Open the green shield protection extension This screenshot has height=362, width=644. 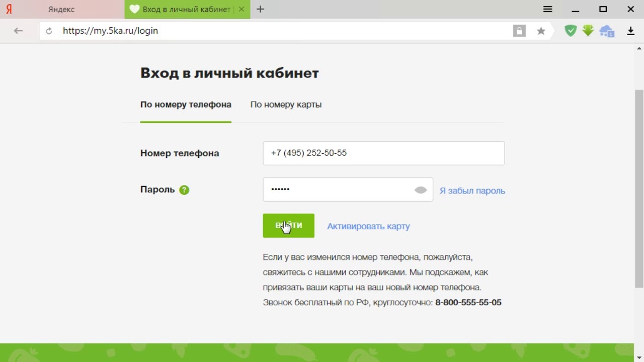pyautogui.click(x=570, y=31)
